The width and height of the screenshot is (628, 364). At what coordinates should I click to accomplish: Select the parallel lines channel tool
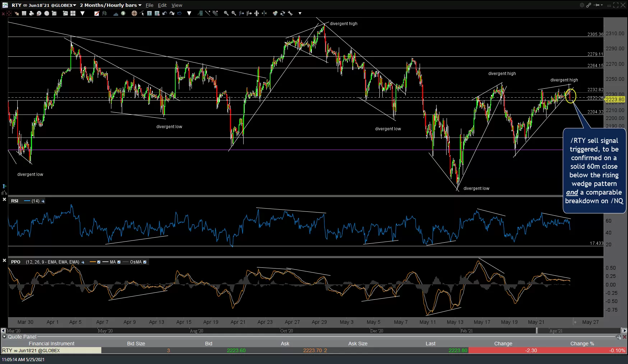tap(215, 13)
